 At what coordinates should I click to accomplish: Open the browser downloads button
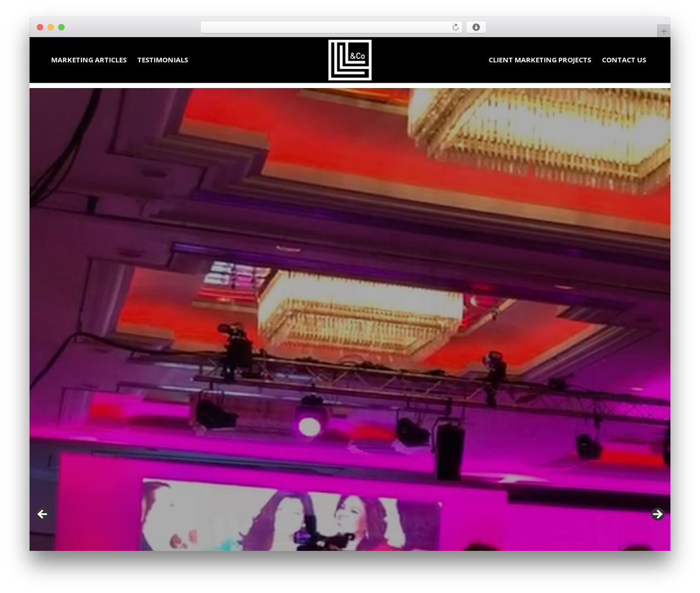pyautogui.click(x=476, y=27)
